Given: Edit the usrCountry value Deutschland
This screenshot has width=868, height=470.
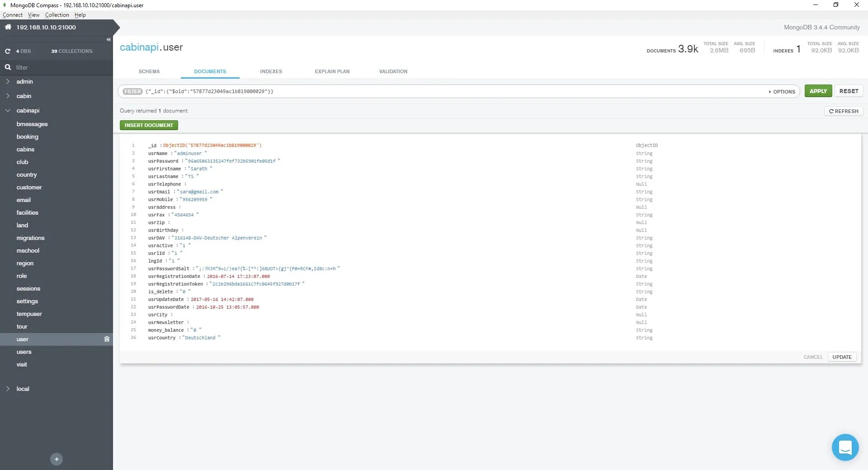Looking at the screenshot, I should point(200,338).
